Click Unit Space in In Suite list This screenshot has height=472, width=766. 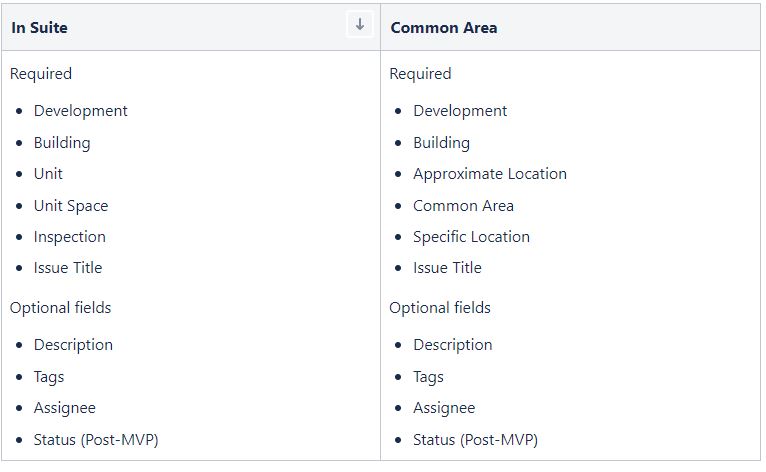(x=71, y=206)
